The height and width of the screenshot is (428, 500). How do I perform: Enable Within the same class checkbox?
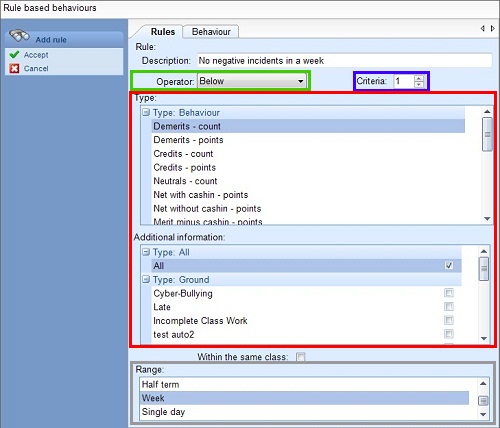click(300, 357)
